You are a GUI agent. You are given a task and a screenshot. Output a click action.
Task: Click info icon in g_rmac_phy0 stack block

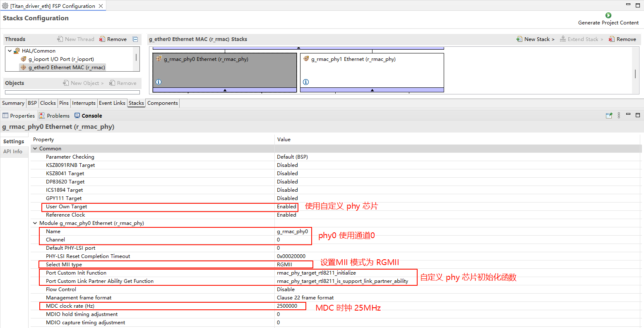click(159, 82)
